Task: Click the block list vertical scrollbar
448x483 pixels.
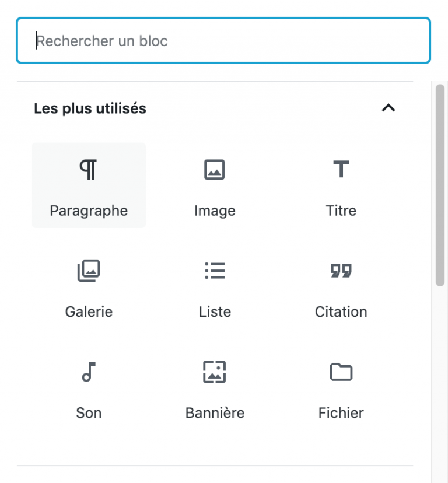Action: [440, 185]
